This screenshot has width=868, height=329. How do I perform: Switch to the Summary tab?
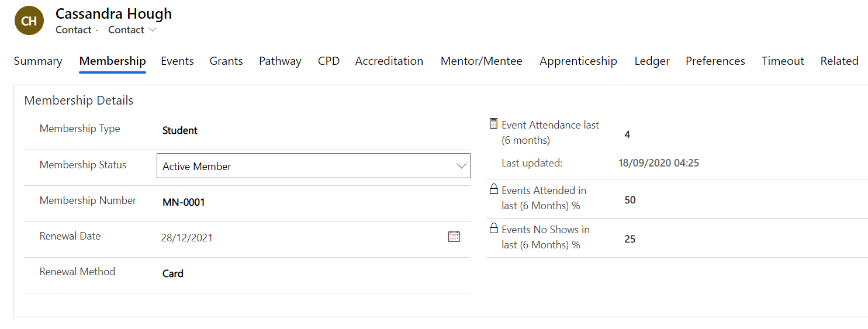(38, 61)
